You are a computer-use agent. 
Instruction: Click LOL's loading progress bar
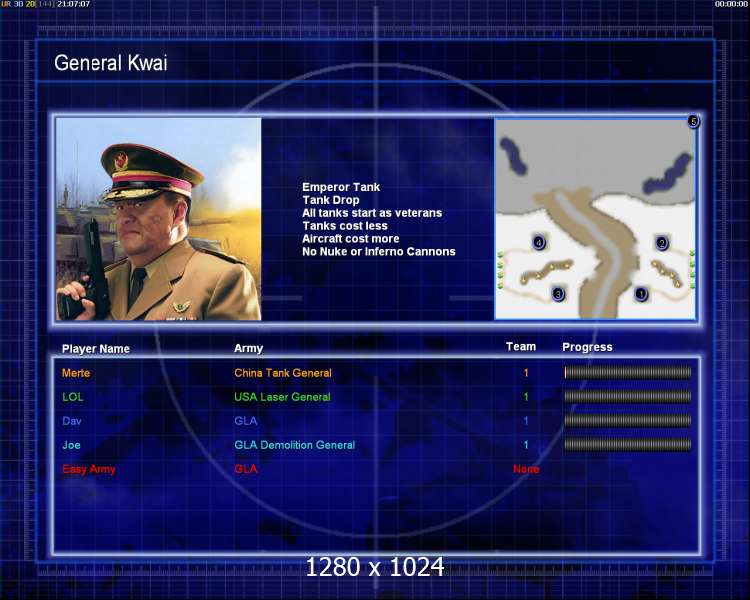pyautogui.click(x=628, y=396)
